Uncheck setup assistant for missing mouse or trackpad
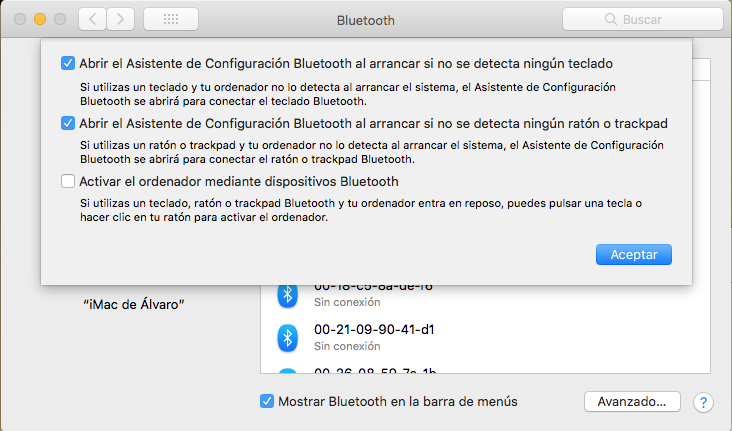The width and height of the screenshot is (732, 431). pyautogui.click(x=68, y=123)
